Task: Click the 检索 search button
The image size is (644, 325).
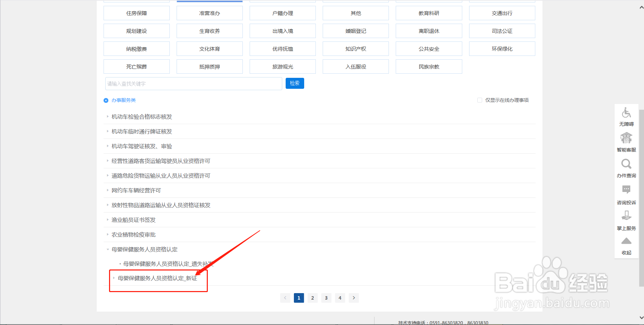Action: [295, 83]
